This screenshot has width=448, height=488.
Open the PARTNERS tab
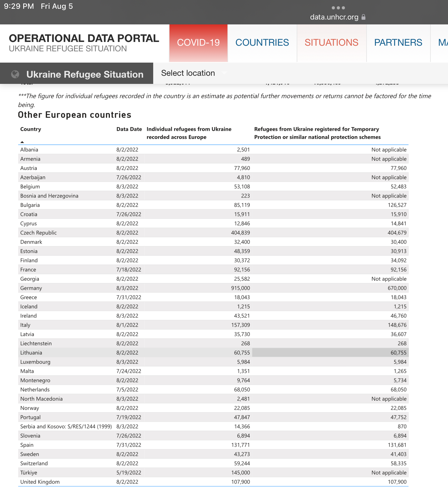coord(398,43)
